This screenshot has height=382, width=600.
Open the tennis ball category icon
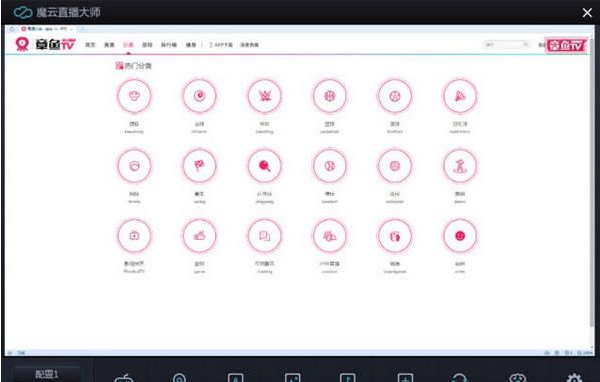coord(134,166)
